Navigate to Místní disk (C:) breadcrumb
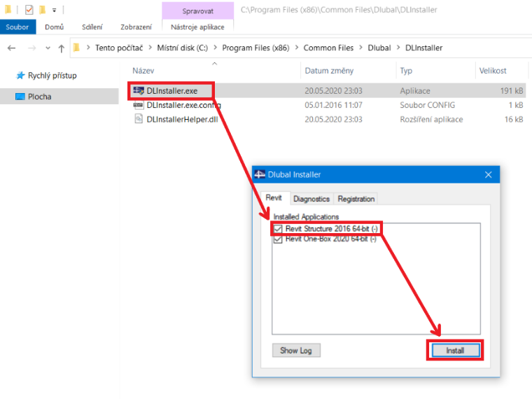Screen dimensions: 532x399 (182, 48)
